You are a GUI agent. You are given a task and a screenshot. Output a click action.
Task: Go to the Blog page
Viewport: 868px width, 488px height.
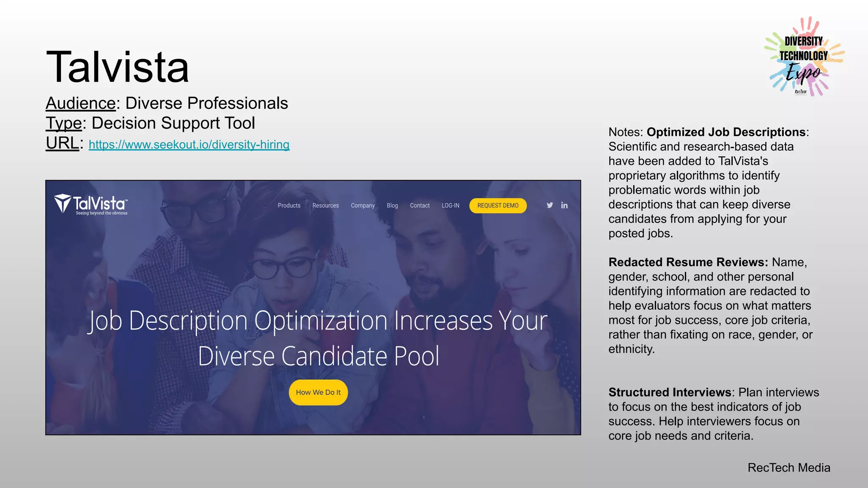[x=392, y=205]
